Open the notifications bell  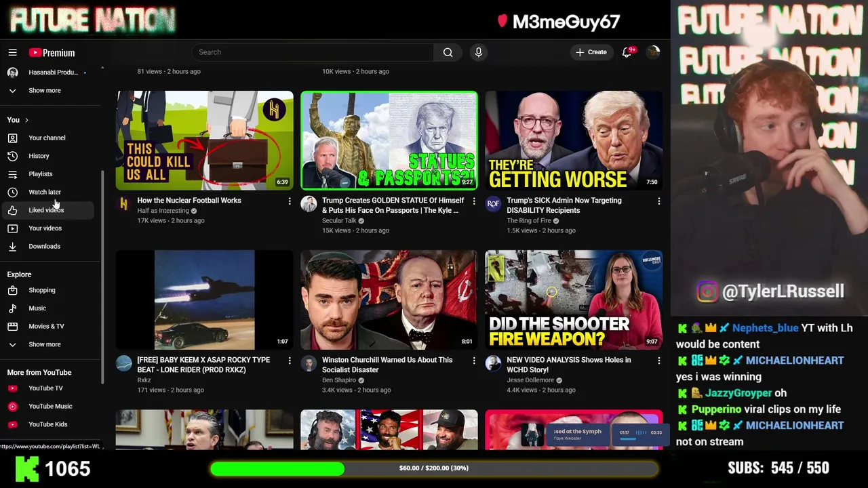point(627,52)
